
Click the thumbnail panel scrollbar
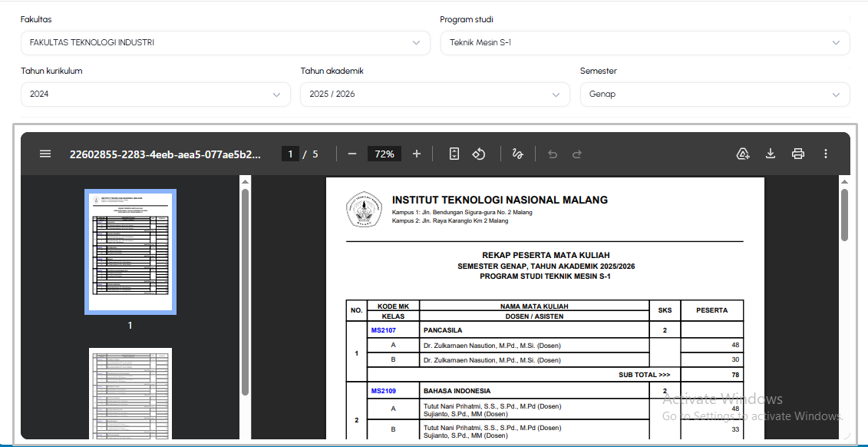[x=246, y=293]
